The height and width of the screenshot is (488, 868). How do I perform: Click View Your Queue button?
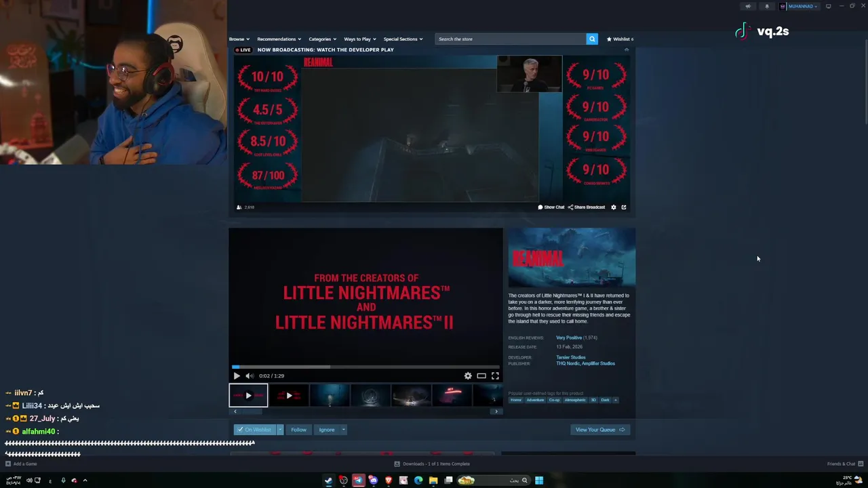600,430
